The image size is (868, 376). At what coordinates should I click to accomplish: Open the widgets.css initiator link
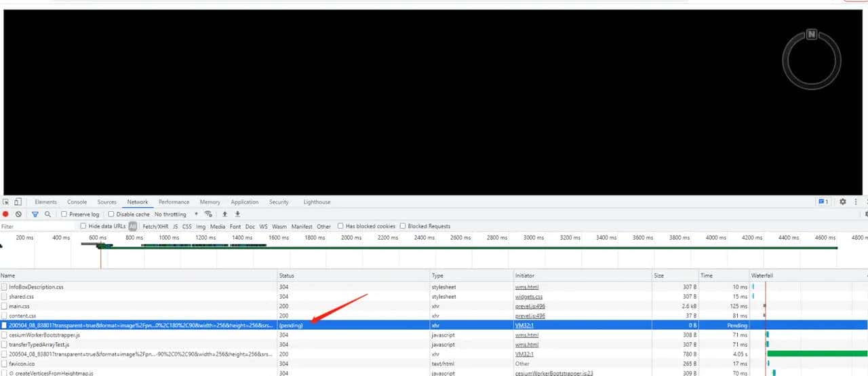[528, 297]
